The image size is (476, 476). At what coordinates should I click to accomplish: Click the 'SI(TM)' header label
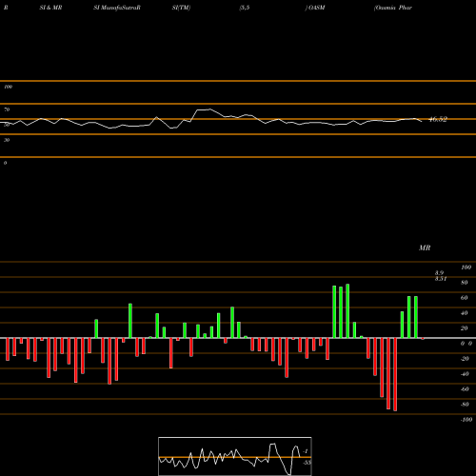coord(181,8)
